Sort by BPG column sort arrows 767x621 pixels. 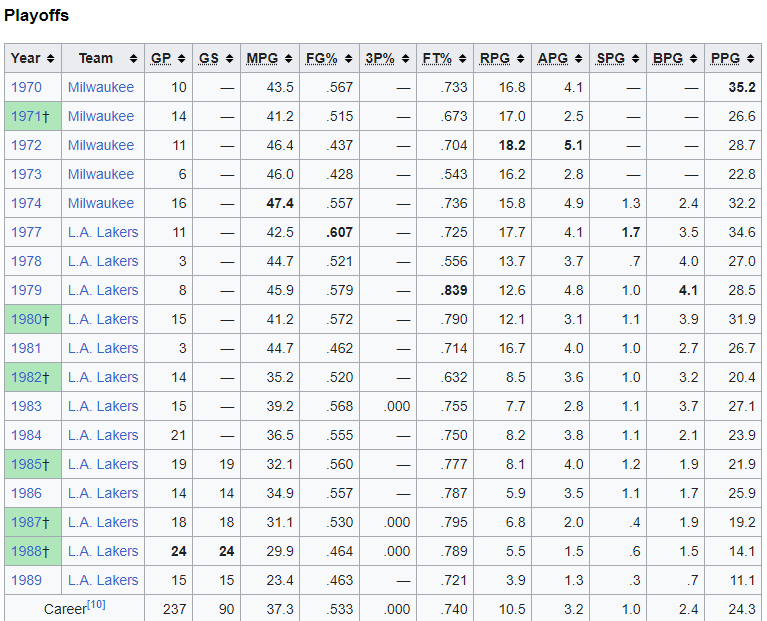(x=693, y=59)
